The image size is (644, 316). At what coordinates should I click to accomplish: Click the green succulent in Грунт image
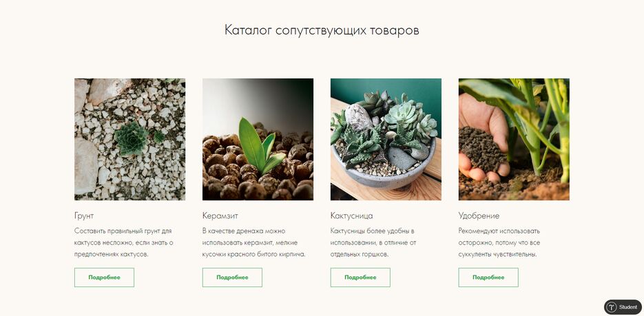click(132, 138)
